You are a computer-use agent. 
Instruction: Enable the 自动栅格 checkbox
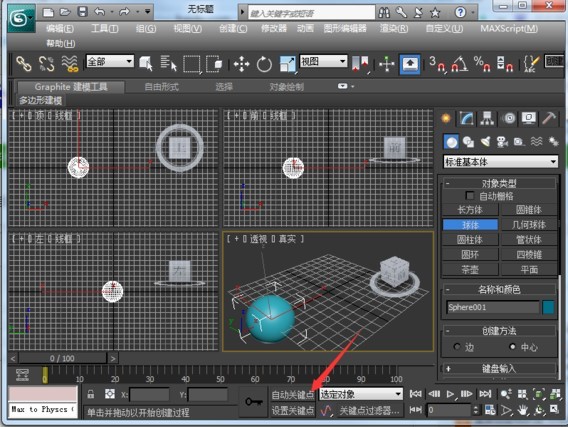(x=470, y=196)
